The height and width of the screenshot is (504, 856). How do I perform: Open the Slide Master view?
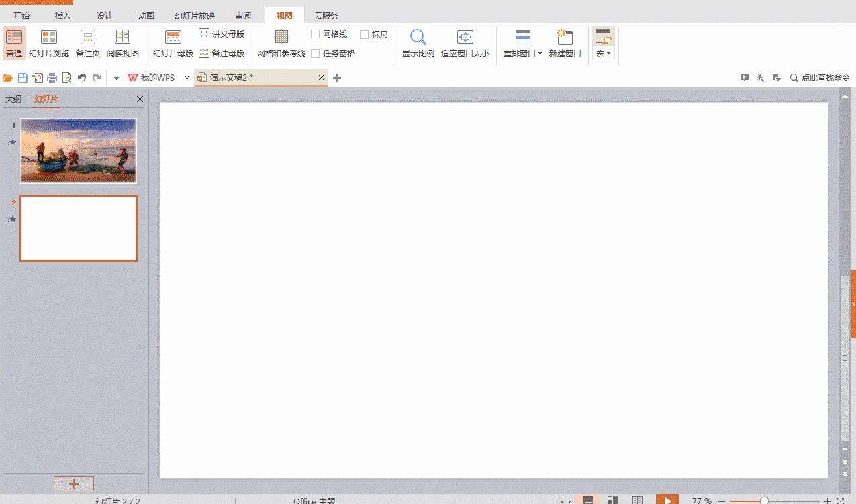point(172,42)
